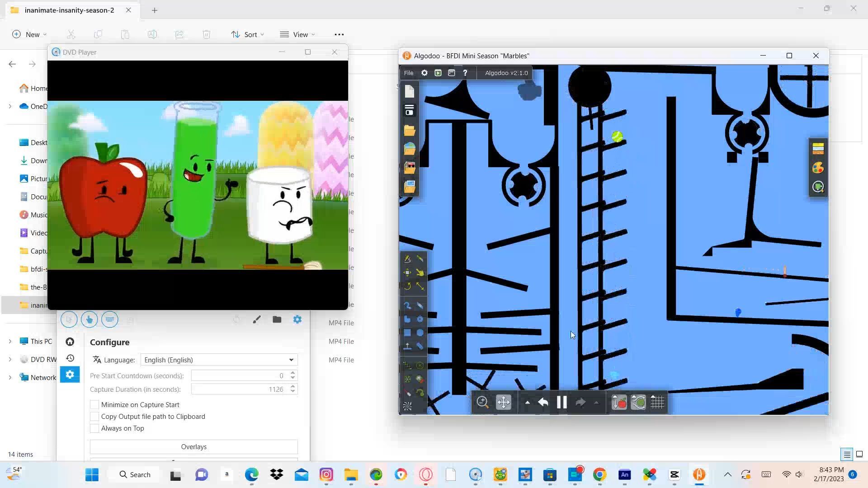Click the Algodoo undo arrow
The height and width of the screenshot is (488, 868).
point(543,402)
